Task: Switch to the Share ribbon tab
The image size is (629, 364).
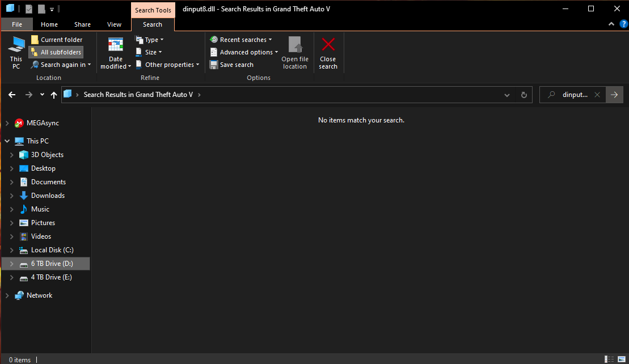Action: pos(82,24)
